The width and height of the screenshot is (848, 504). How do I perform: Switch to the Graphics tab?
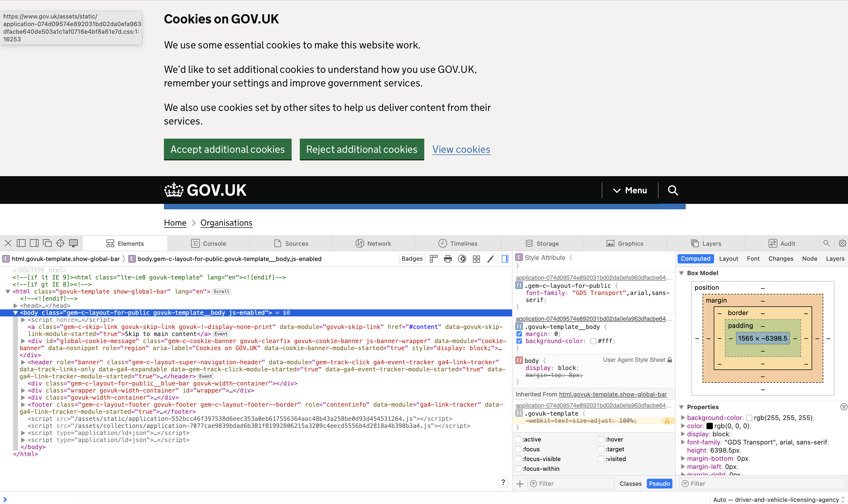(625, 244)
